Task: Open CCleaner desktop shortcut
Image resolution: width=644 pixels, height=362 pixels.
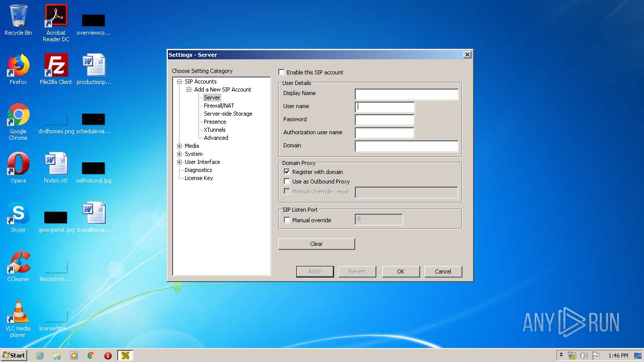Action: [18, 266]
